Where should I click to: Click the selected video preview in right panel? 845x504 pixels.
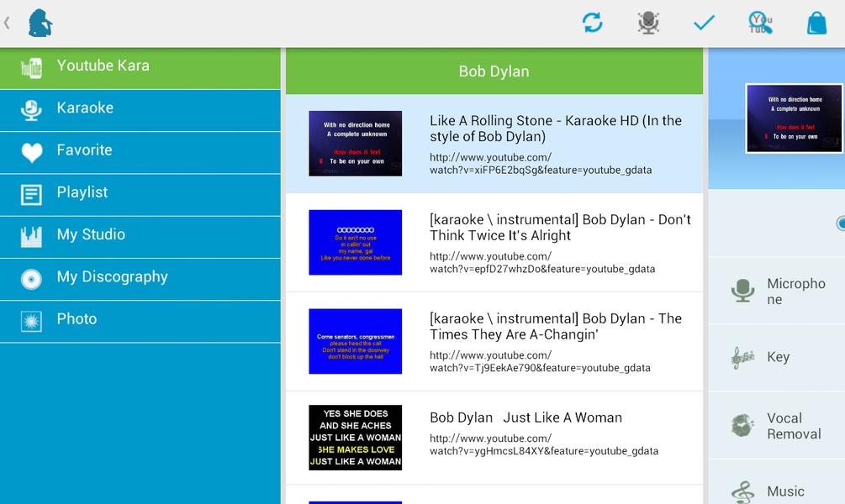pos(795,118)
